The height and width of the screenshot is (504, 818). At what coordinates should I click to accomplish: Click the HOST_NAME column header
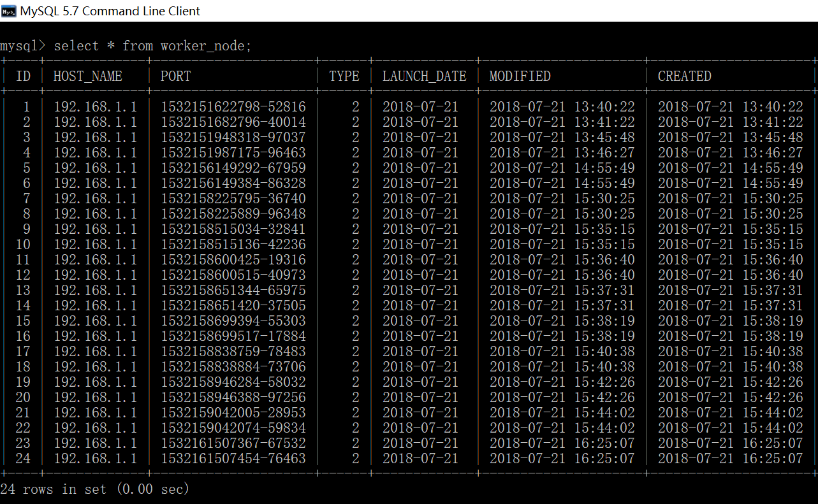tap(87, 76)
